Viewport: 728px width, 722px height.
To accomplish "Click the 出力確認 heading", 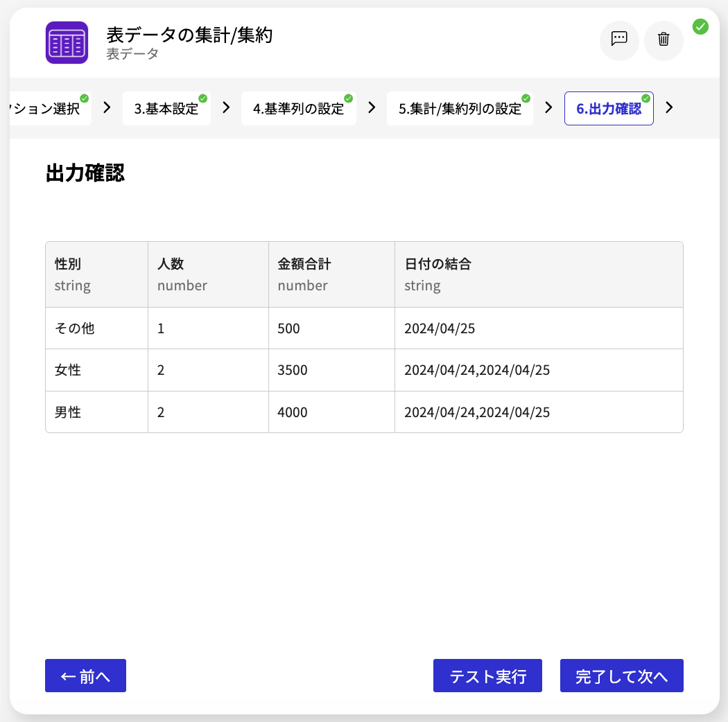I will [85, 173].
